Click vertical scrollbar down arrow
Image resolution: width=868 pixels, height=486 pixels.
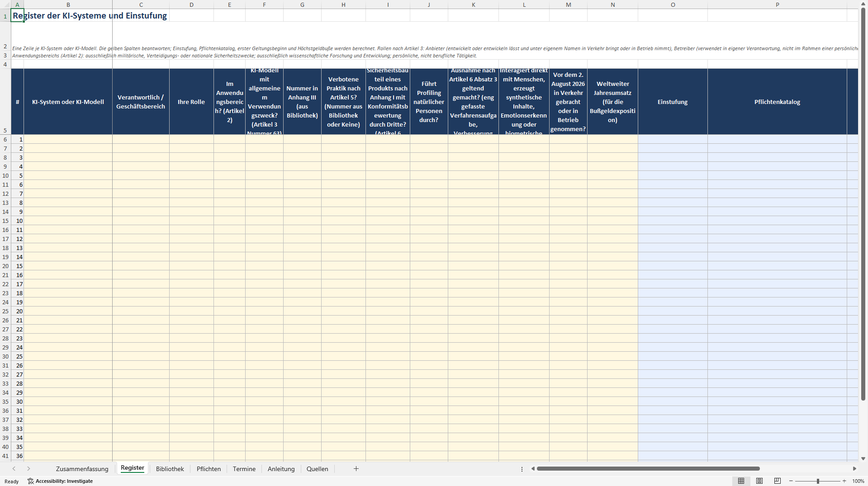click(x=863, y=458)
